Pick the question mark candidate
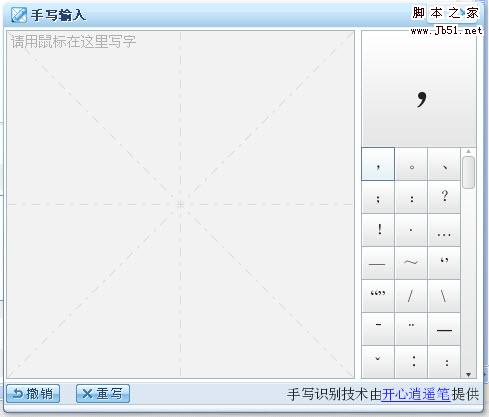 [x=444, y=197]
